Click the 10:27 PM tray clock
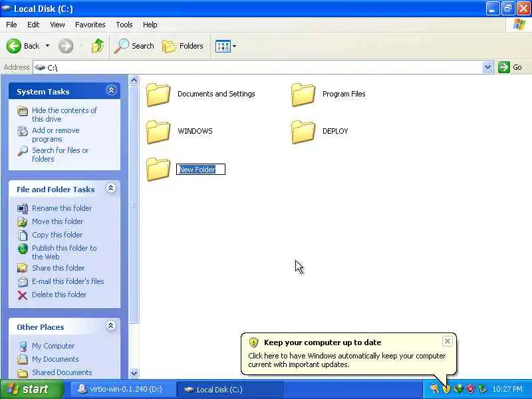The height and width of the screenshot is (399, 532). point(507,389)
